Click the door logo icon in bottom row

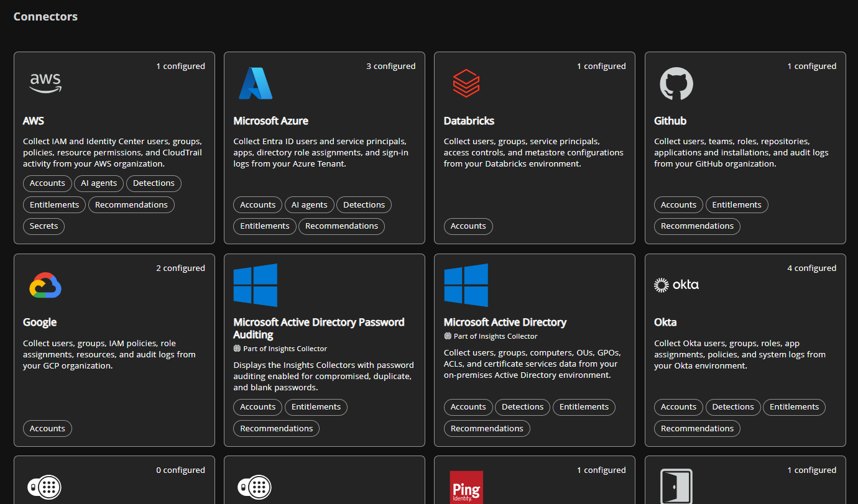click(676, 487)
